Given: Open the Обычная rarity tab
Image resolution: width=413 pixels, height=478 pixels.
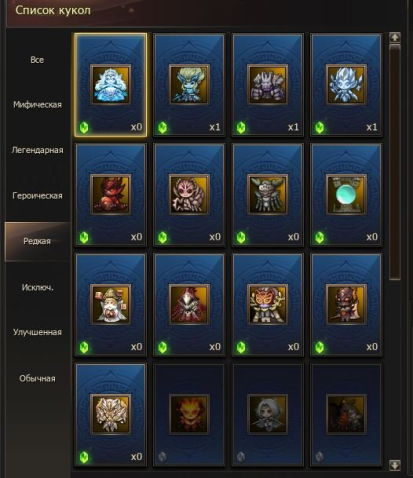Looking at the screenshot, I should point(37,378).
